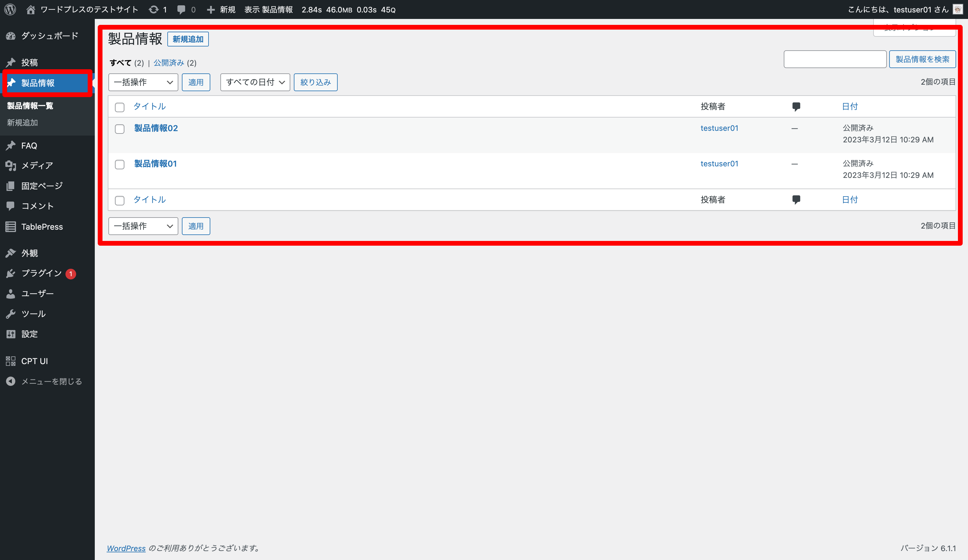Click comment icon in table footer
The width and height of the screenshot is (968, 560).
796,199
